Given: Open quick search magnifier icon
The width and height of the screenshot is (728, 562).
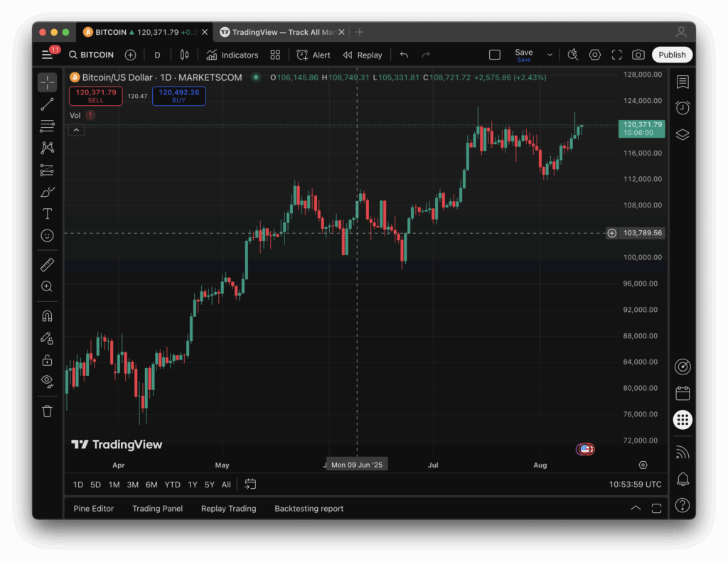Looking at the screenshot, I should pyautogui.click(x=572, y=55).
